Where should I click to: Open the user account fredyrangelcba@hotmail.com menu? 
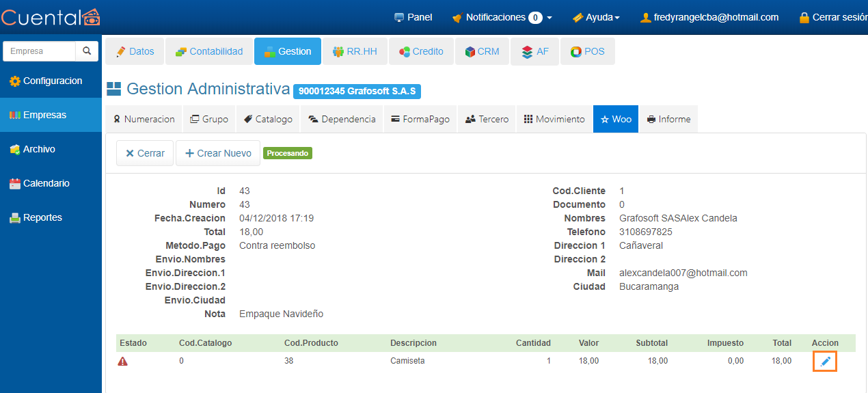pyautogui.click(x=709, y=17)
